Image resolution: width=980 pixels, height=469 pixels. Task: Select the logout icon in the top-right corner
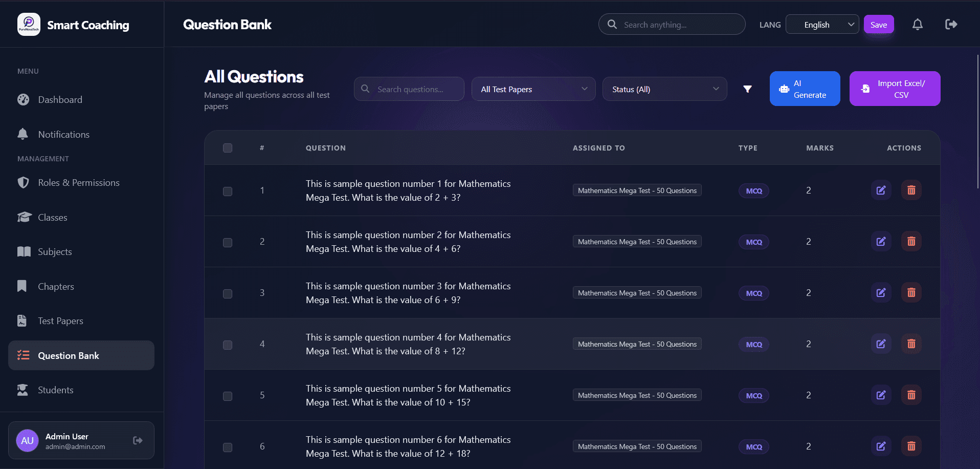point(951,24)
